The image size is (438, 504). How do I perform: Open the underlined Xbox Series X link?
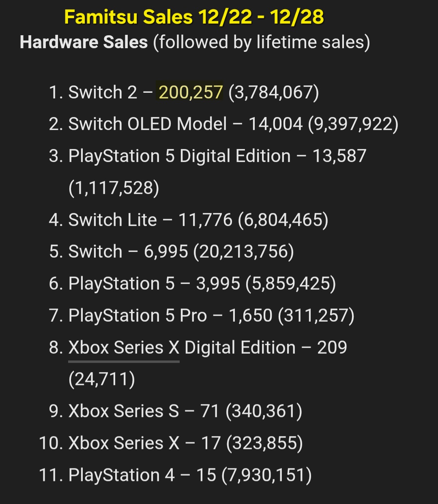pos(124,348)
